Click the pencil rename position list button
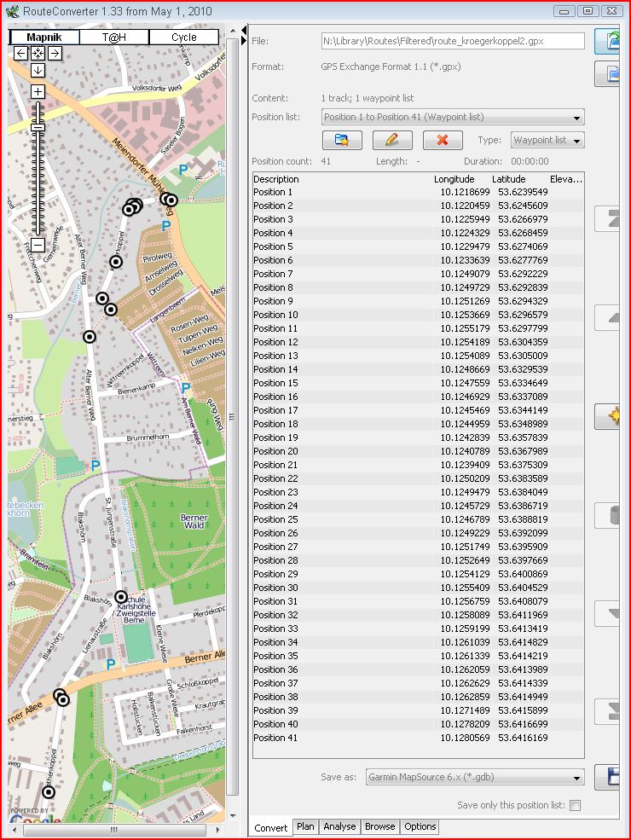 tap(392, 141)
